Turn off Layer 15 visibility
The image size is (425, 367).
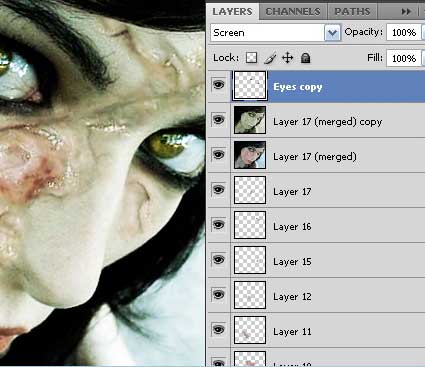219,259
